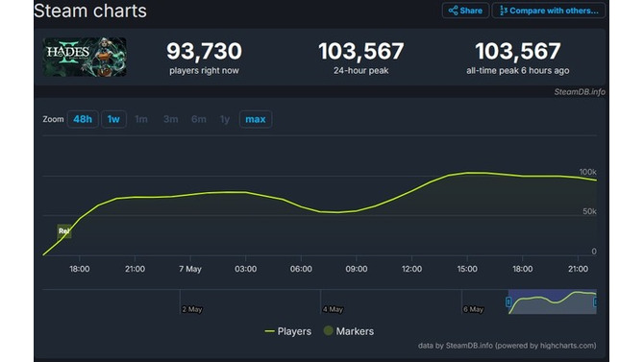Grab the right navigator range handle
Image resolution: width=644 pixels, height=362 pixels.
coord(595,302)
